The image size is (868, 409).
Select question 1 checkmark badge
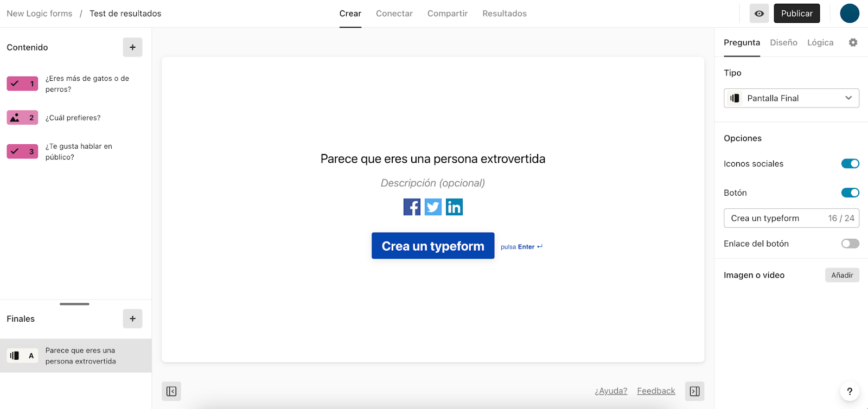click(x=22, y=84)
